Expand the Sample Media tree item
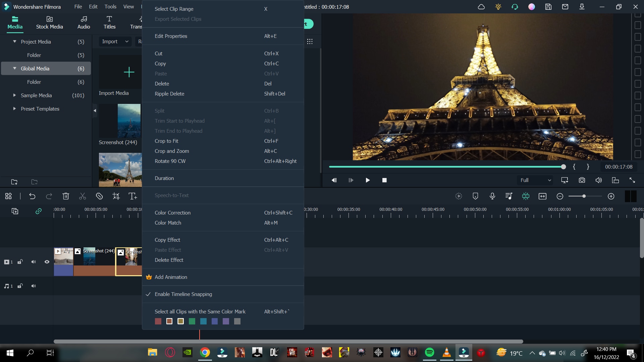 (14, 95)
